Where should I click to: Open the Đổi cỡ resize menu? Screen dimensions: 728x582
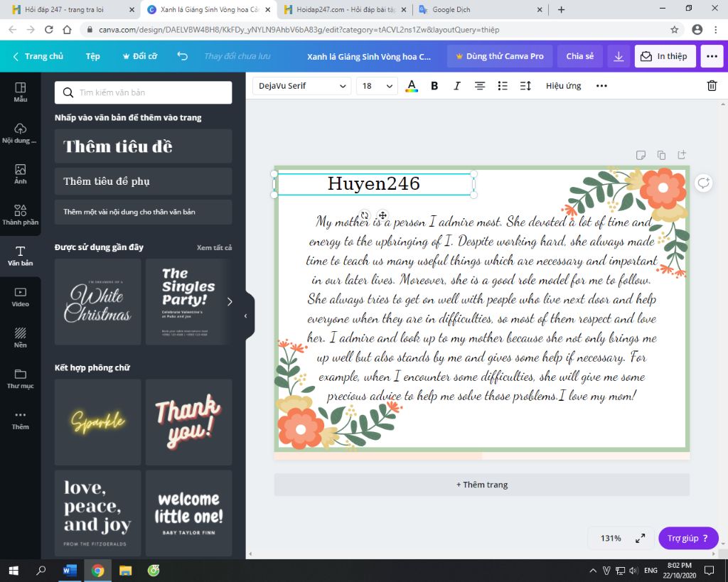140,56
